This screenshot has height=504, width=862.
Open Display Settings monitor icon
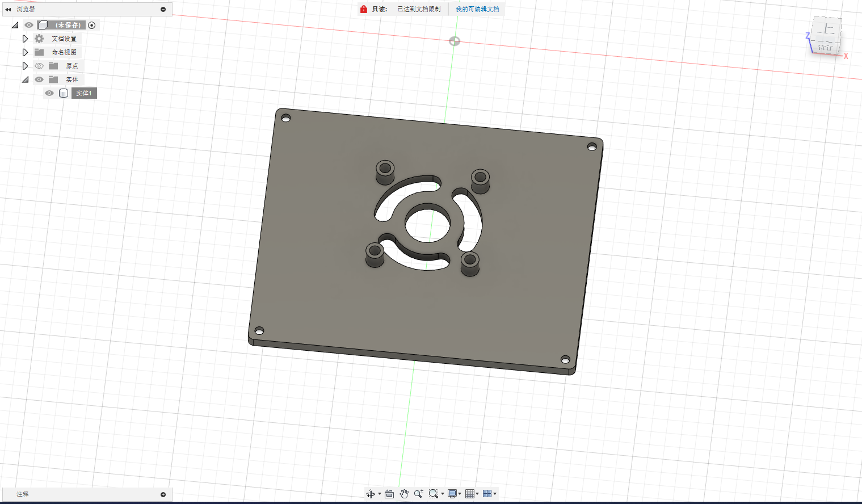[452, 494]
